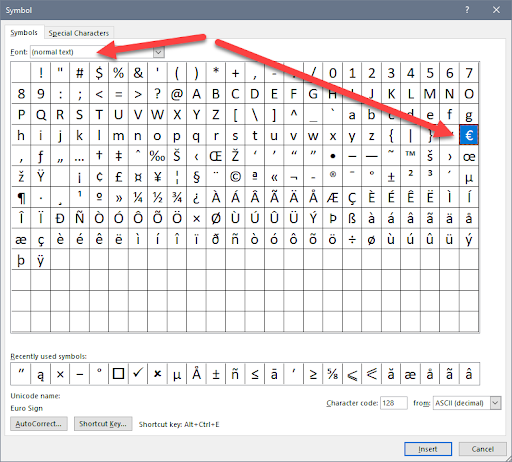The width and height of the screenshot is (512, 462).
Task: Pick the dollar sign $ symbol
Action: click(99, 73)
